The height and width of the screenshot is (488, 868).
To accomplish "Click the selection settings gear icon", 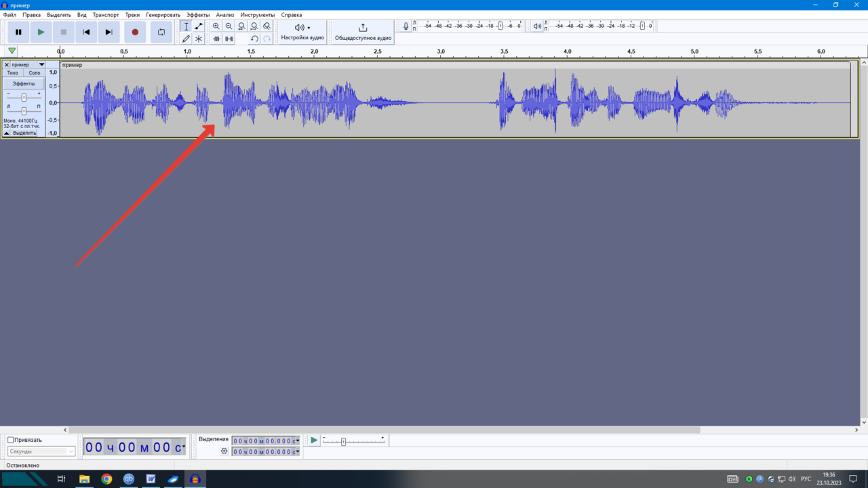I will coord(224,451).
